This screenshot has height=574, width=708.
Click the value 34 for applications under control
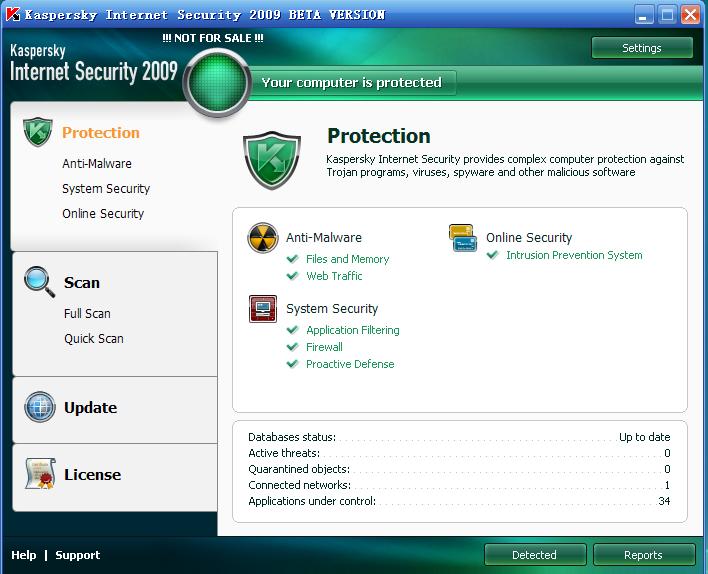[x=664, y=501]
